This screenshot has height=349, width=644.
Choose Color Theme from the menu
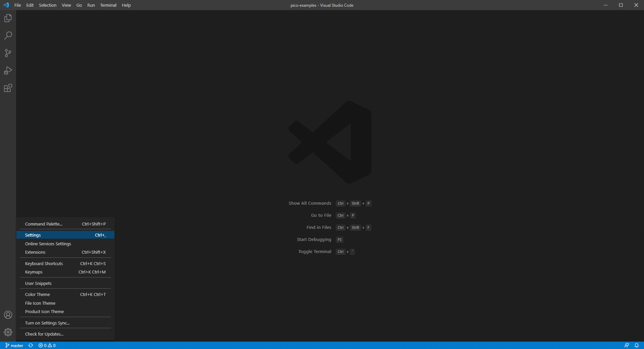click(65, 294)
